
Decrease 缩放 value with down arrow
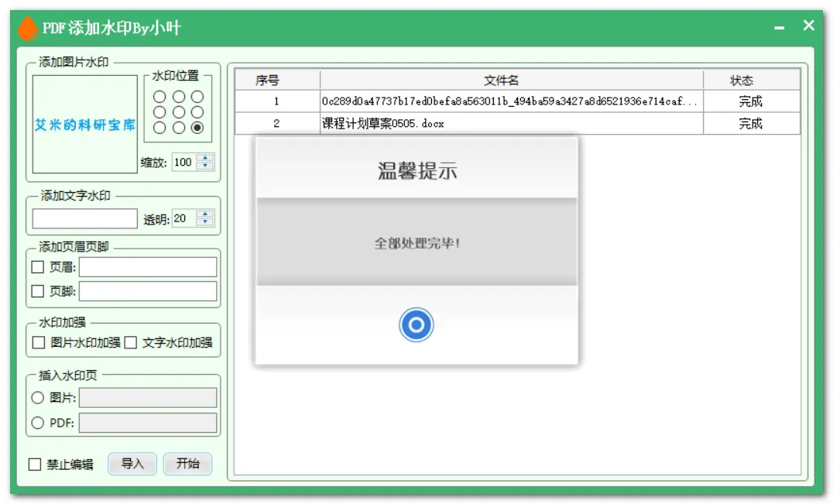[205, 166]
